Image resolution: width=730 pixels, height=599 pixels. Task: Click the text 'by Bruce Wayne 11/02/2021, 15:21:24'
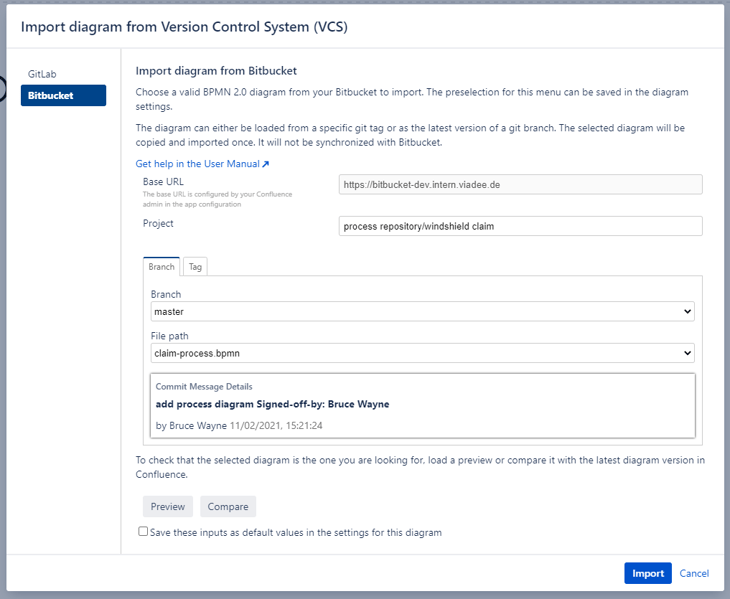point(239,425)
